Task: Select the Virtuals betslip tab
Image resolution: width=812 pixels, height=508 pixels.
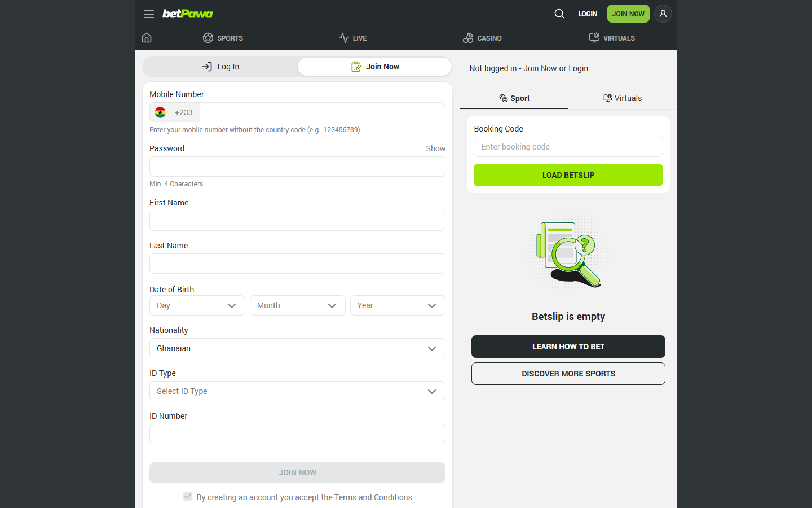Action: pos(623,98)
